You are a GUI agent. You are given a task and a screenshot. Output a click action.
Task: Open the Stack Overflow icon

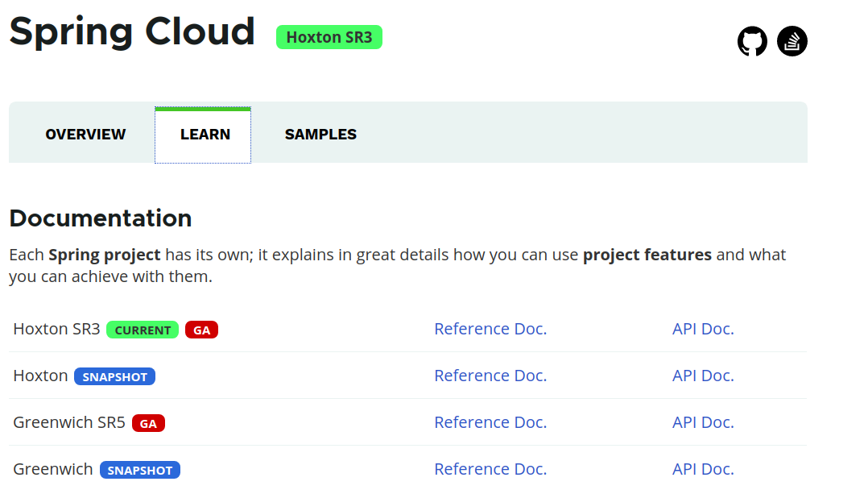click(x=792, y=40)
